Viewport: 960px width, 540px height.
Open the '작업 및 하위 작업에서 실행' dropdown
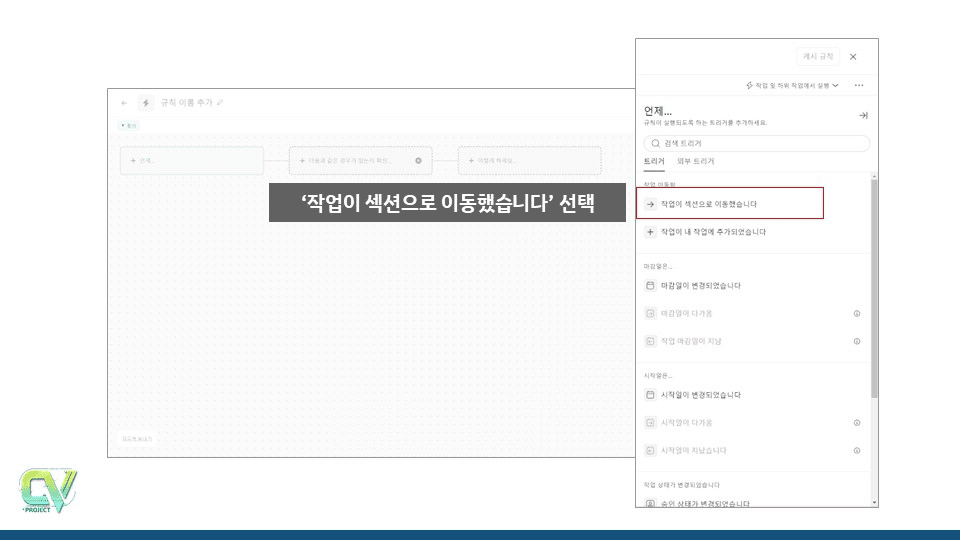click(793, 86)
